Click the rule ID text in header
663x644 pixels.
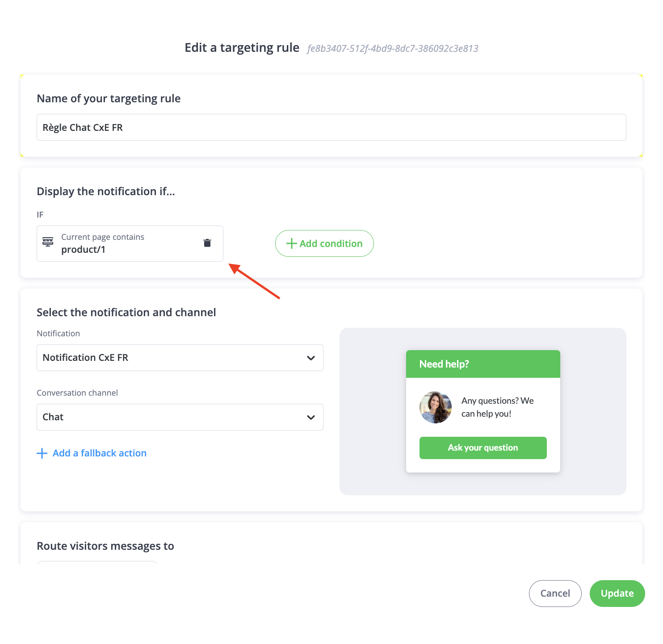[x=393, y=49]
